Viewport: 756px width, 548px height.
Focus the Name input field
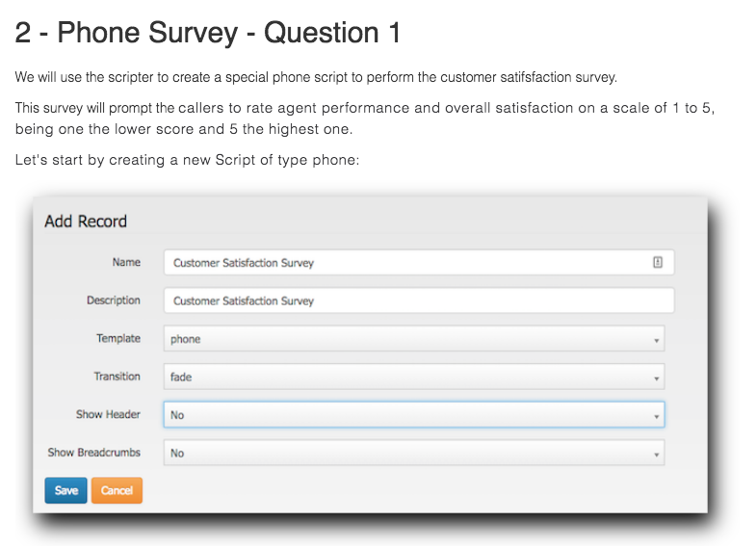pos(419,262)
